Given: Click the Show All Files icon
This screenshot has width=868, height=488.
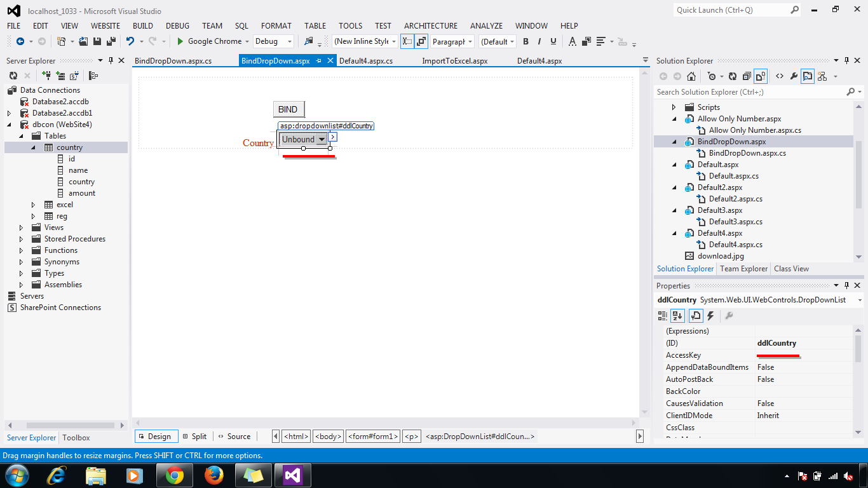Looking at the screenshot, I should click(x=761, y=75).
